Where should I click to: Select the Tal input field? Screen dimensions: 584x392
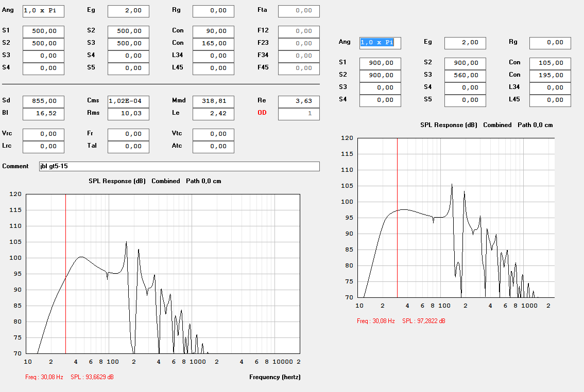[128, 147]
